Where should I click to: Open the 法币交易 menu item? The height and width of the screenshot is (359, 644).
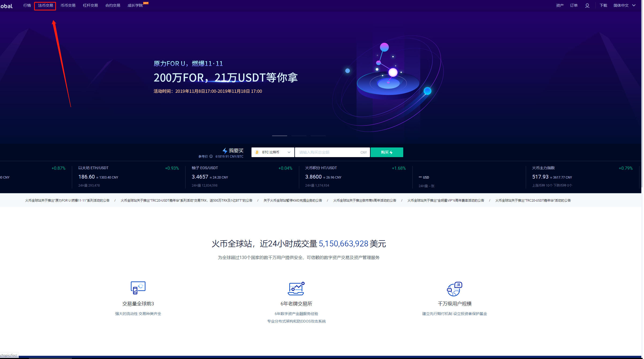pos(45,5)
